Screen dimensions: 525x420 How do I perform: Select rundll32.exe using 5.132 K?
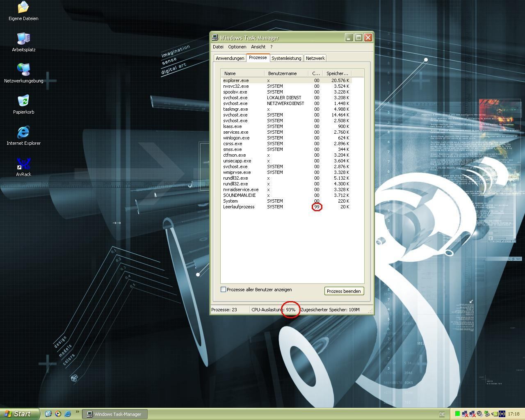pyautogui.click(x=286, y=178)
